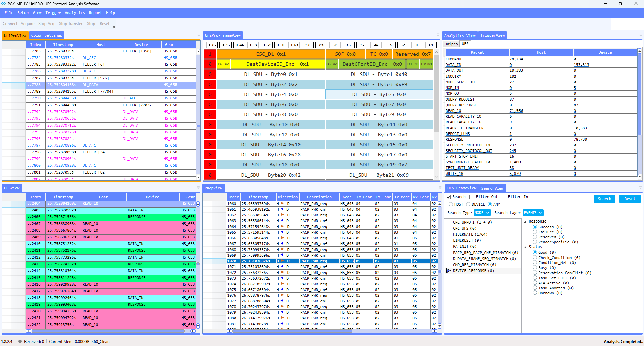Click the direction arrow icon in PacpView row 1070

click(283, 261)
